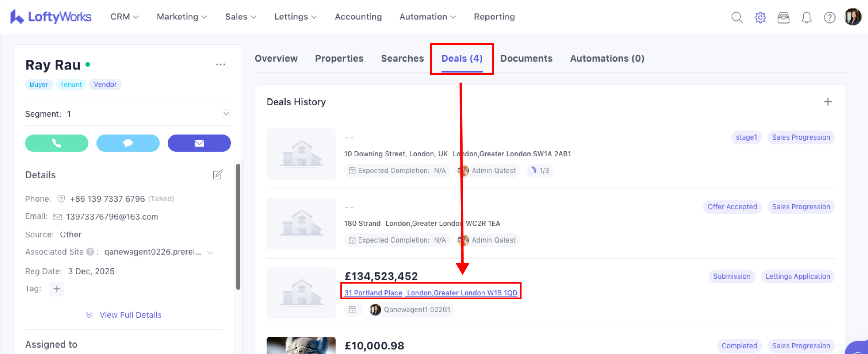
Task: Expand the Segment dropdown
Action: coord(226,114)
